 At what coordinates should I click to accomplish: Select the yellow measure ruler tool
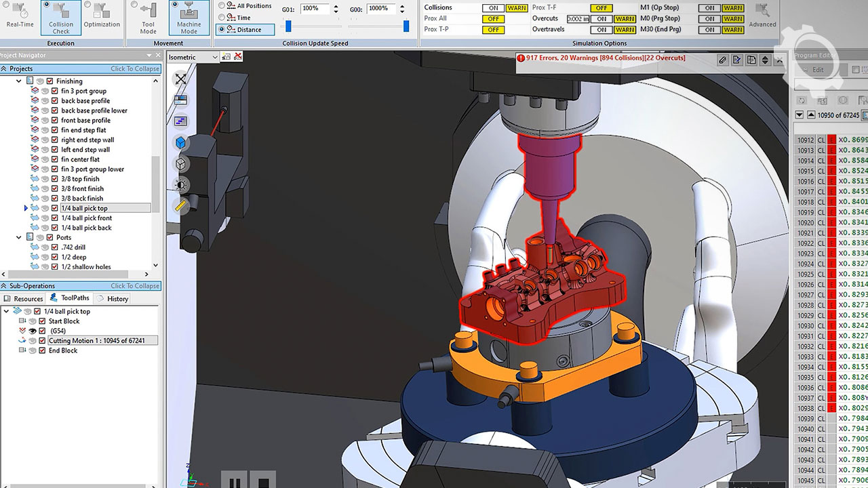[x=181, y=206]
